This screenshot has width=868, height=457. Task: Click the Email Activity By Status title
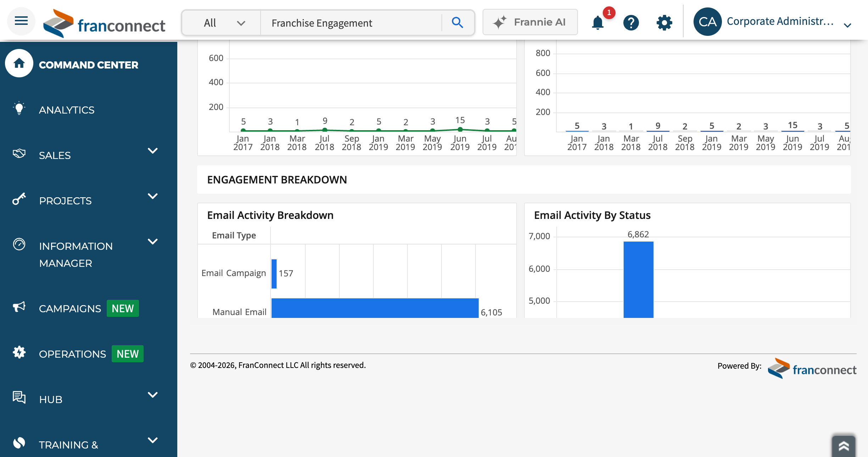[592, 215]
